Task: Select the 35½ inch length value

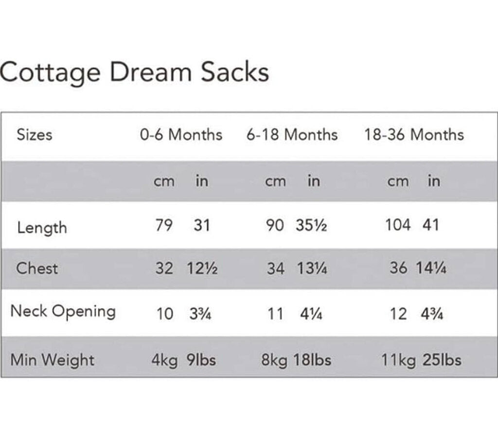Action: click(x=311, y=226)
